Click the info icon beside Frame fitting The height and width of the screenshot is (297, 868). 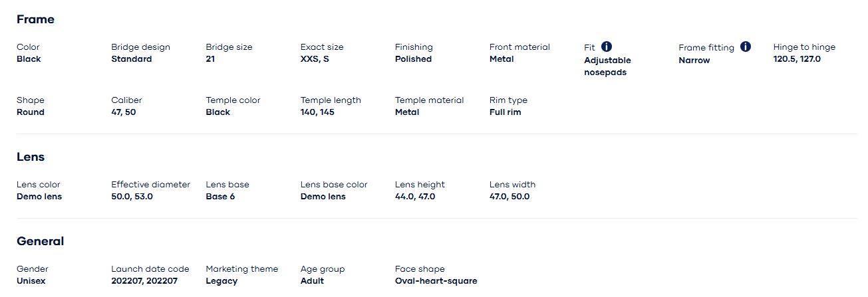click(x=746, y=47)
